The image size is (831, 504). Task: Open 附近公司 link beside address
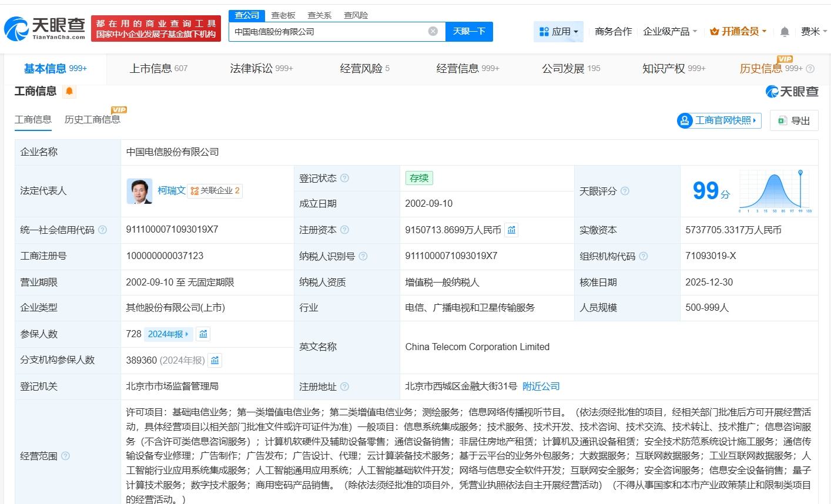click(x=541, y=387)
